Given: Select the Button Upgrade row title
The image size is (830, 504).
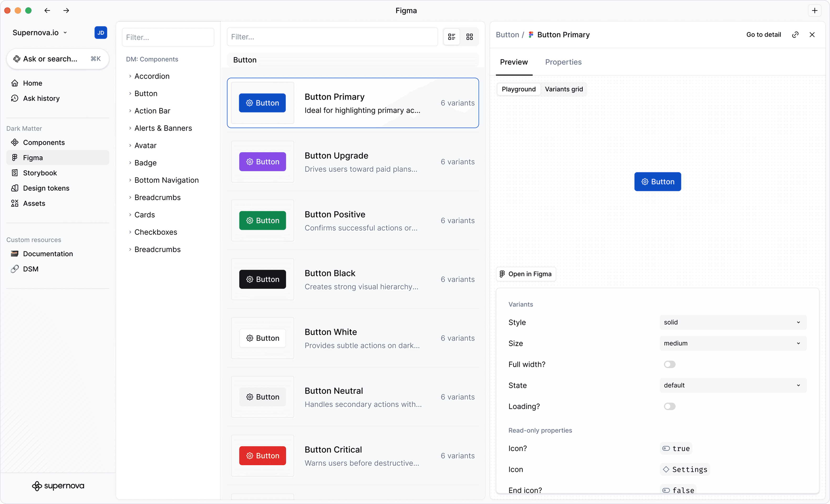Looking at the screenshot, I should (336, 156).
